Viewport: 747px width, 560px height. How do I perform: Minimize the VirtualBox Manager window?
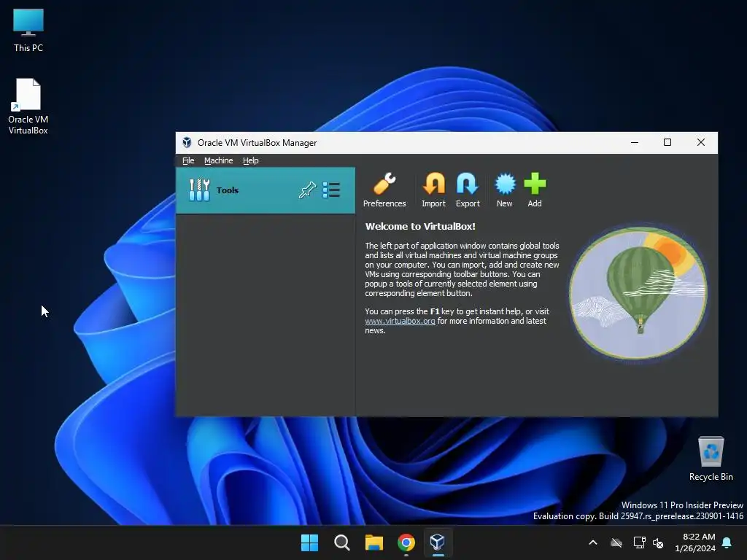coord(635,142)
